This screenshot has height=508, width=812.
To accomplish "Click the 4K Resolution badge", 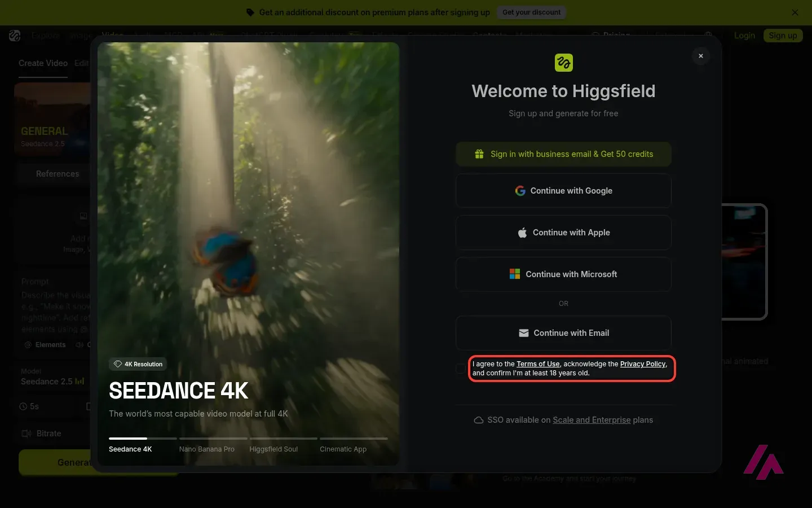I will (x=138, y=364).
